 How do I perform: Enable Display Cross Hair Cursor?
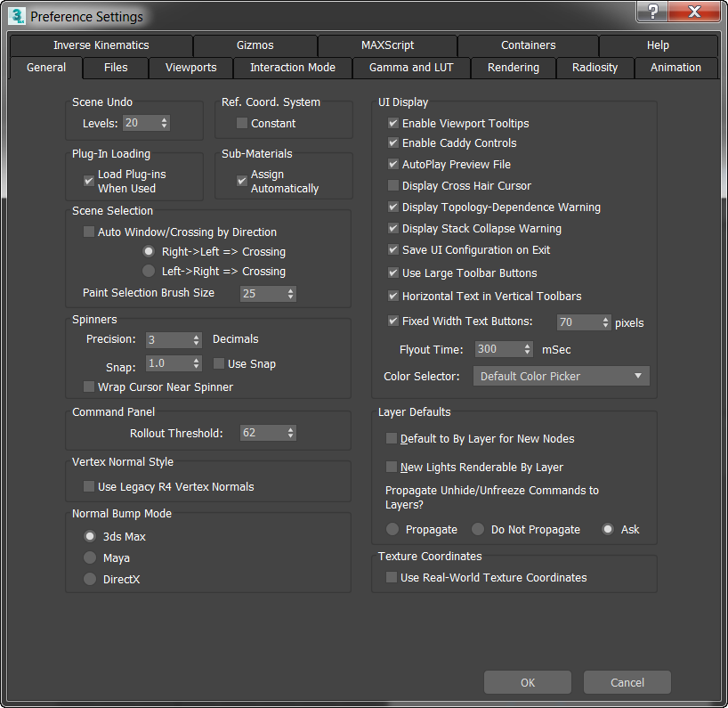pos(393,185)
